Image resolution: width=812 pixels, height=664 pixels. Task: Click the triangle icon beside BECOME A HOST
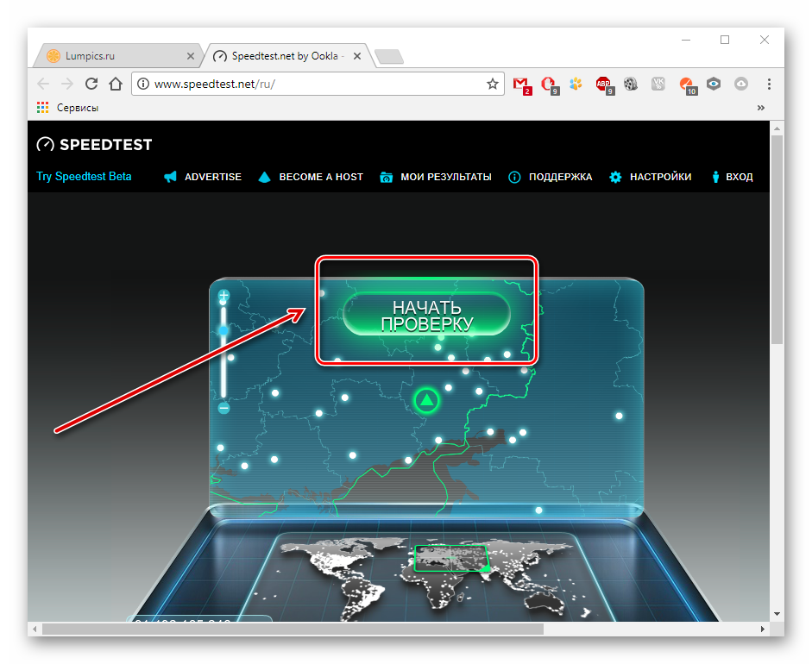coord(264,177)
